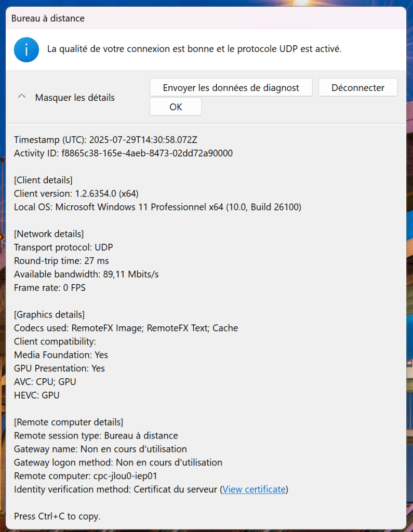Viewport: 413px width, 532px height.
Task: Select the Codecs used RemoteFX line
Action: (126, 328)
